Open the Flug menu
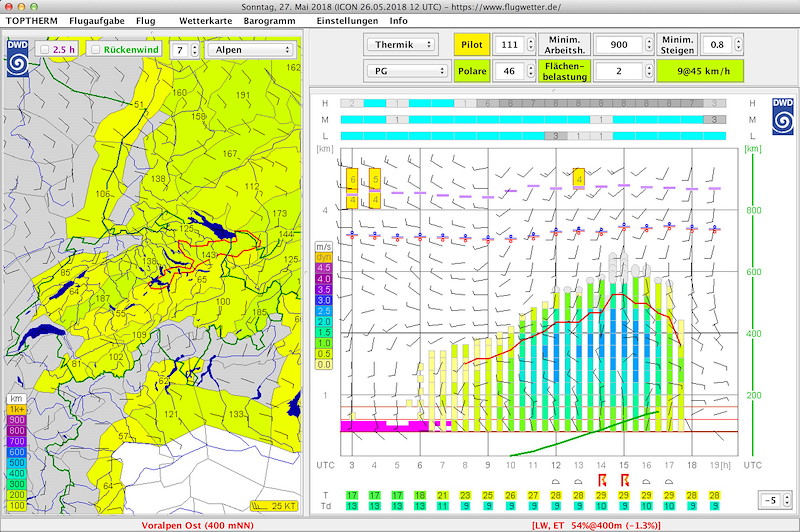 145,21
